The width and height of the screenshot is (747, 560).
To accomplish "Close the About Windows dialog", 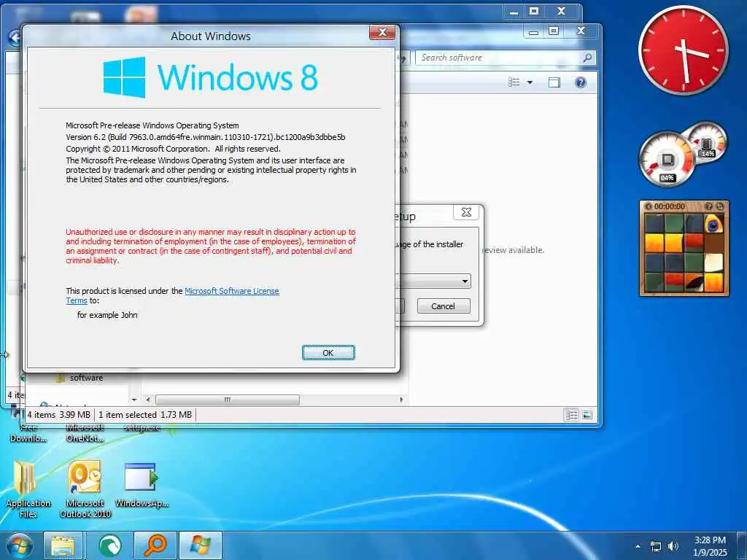I will click(382, 32).
